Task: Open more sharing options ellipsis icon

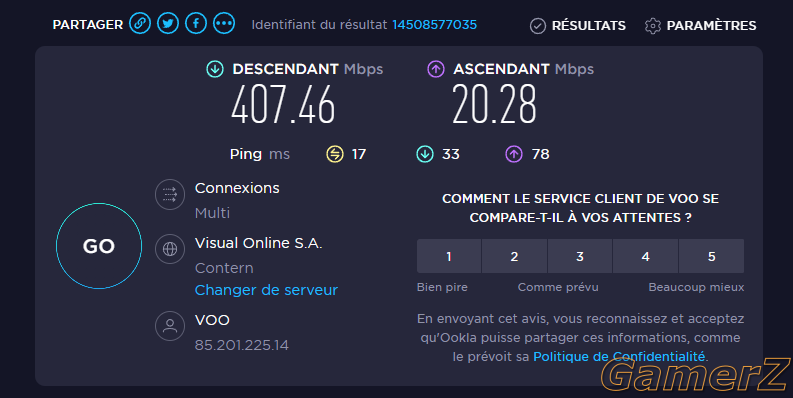Action: click(224, 24)
